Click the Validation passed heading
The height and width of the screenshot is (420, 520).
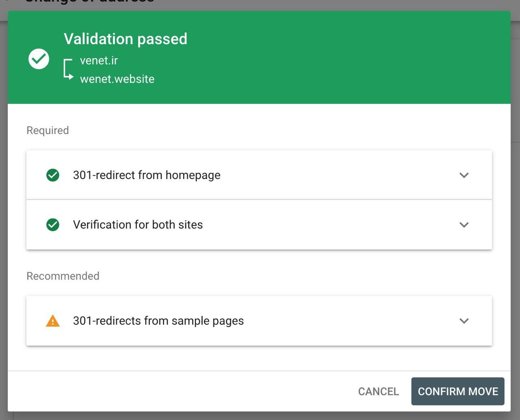tap(126, 39)
